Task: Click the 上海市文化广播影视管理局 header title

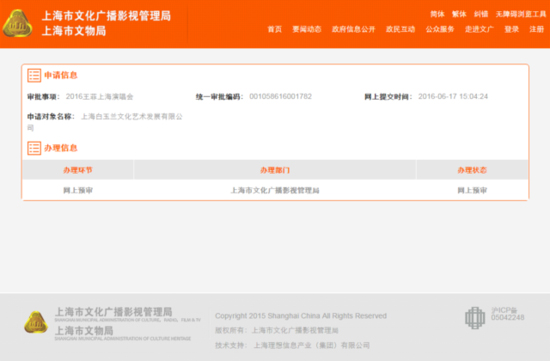Action: click(x=106, y=16)
